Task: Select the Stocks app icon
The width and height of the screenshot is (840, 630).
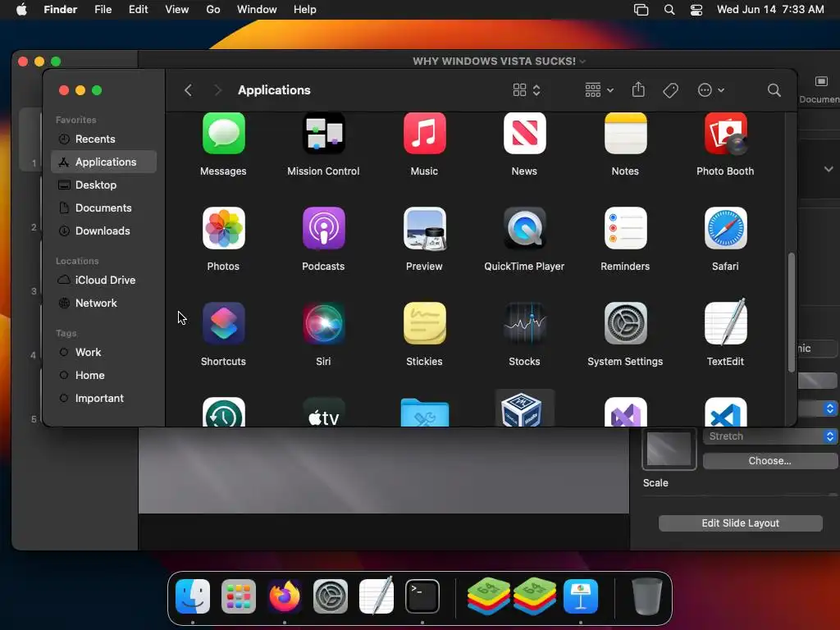Action: click(x=524, y=323)
